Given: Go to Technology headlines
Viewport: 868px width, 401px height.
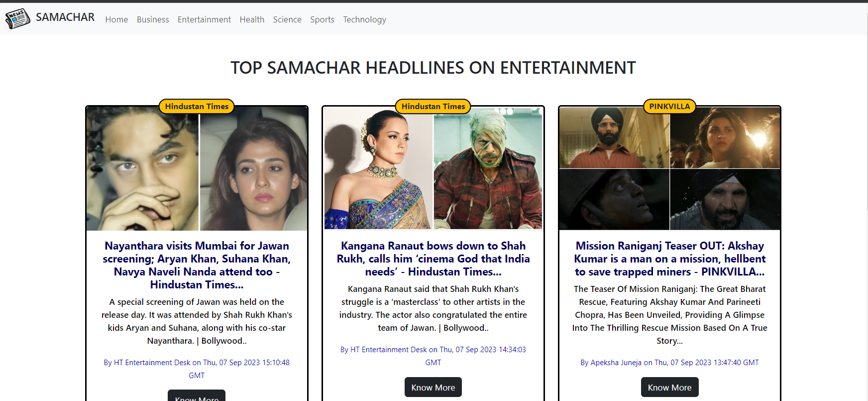Looking at the screenshot, I should click(364, 19).
